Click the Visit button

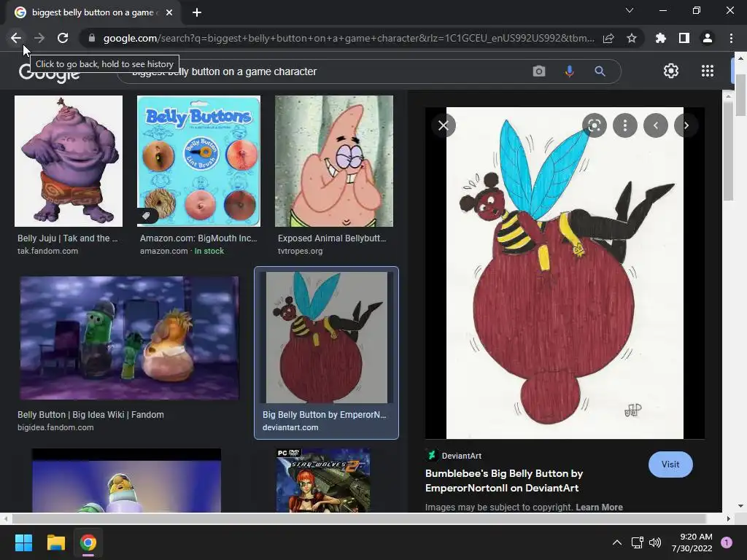coord(670,464)
